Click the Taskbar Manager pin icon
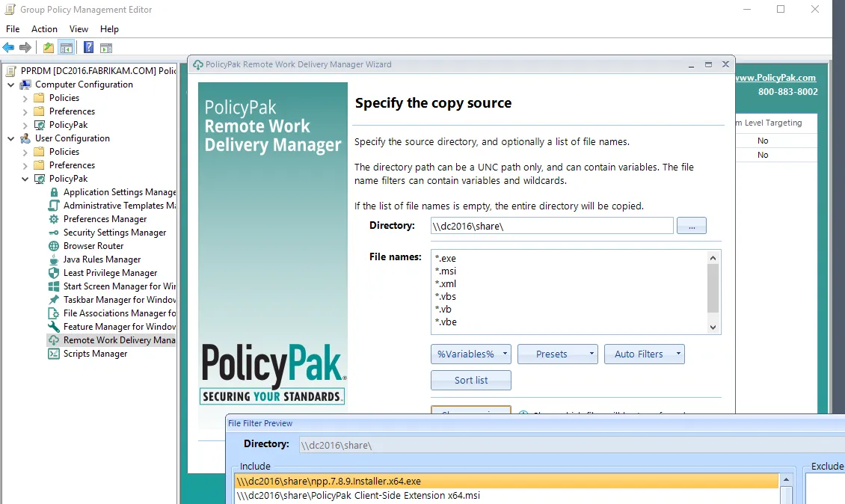 [x=54, y=300]
